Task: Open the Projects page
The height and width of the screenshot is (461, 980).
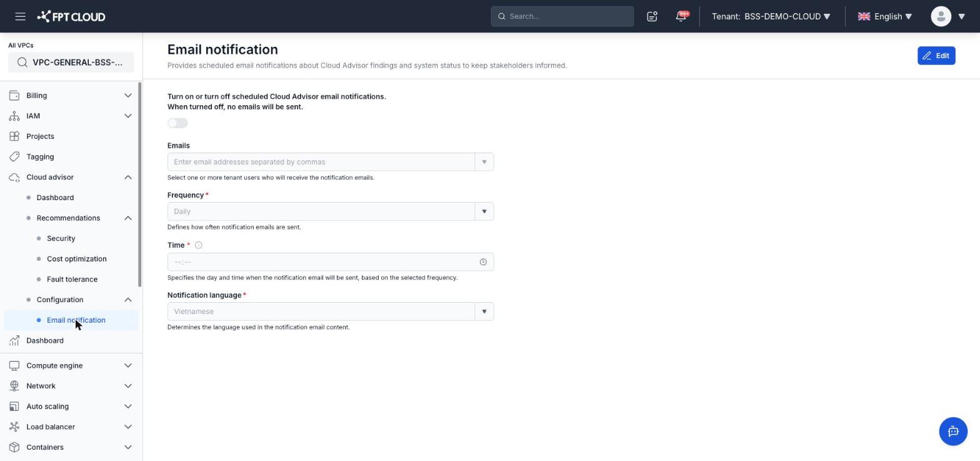Action: (x=40, y=136)
